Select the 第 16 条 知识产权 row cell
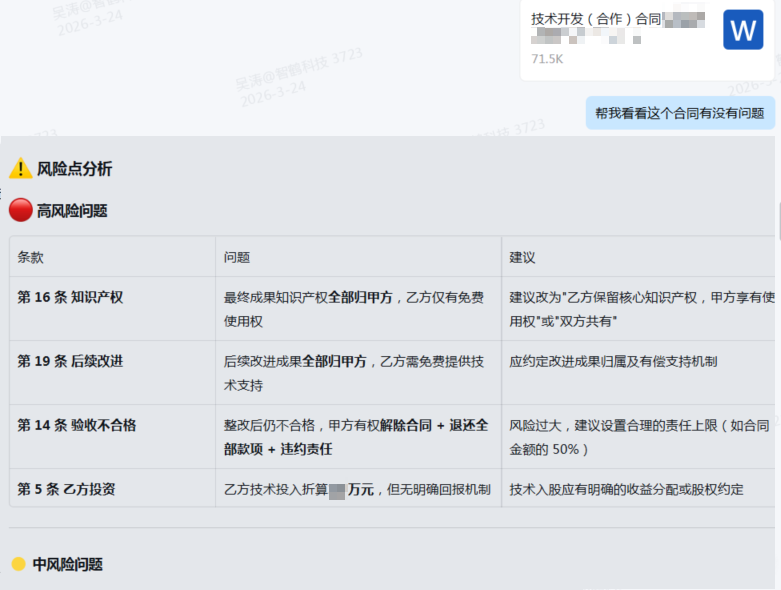781x590 pixels. pyautogui.click(x=70, y=297)
